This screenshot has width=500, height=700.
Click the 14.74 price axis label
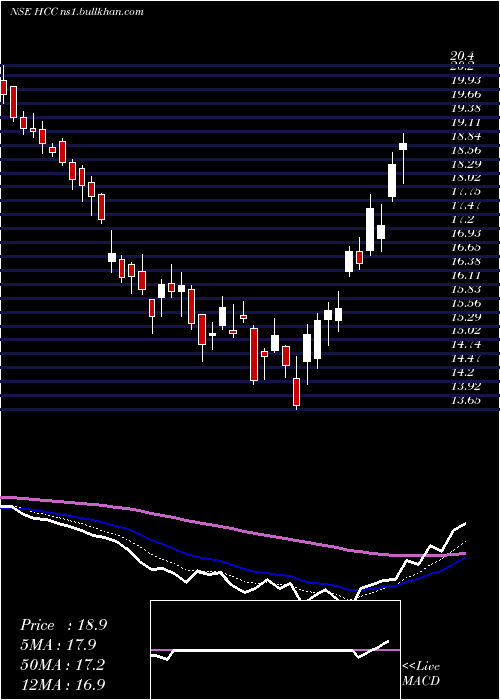pyautogui.click(x=466, y=345)
